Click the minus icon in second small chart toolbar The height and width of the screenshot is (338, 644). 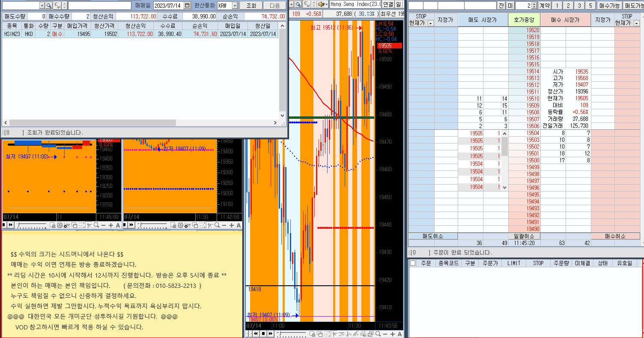pos(224,225)
